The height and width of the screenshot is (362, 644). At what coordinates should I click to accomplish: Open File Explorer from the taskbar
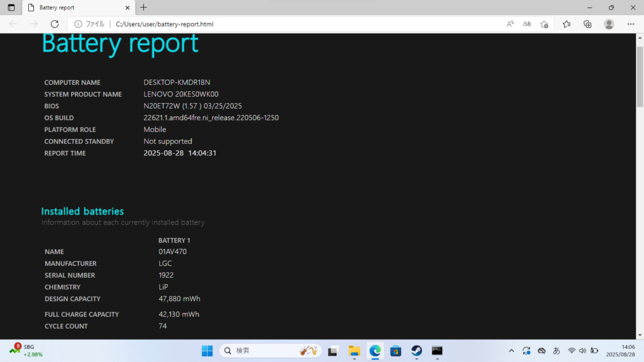354,351
